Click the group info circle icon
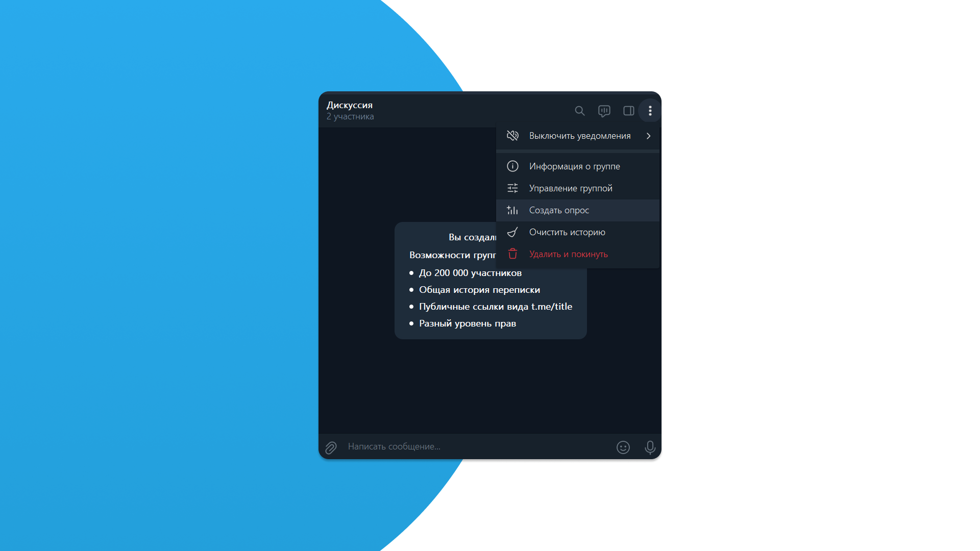This screenshot has height=551, width=980. click(x=512, y=166)
